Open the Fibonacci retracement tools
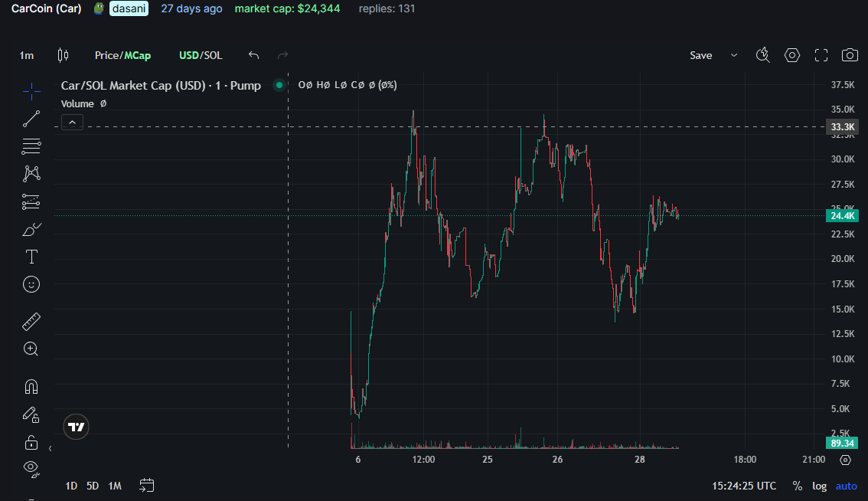The image size is (868, 501). click(31, 146)
